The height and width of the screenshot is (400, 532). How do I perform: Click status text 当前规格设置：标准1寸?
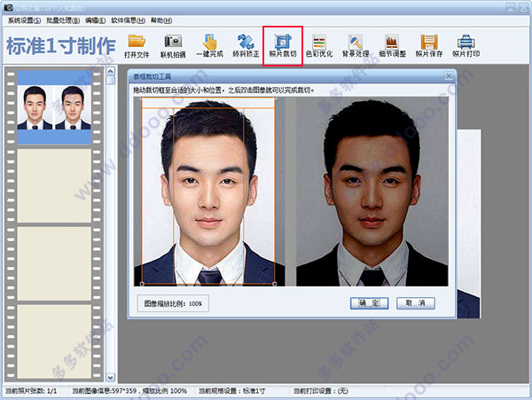point(231,391)
